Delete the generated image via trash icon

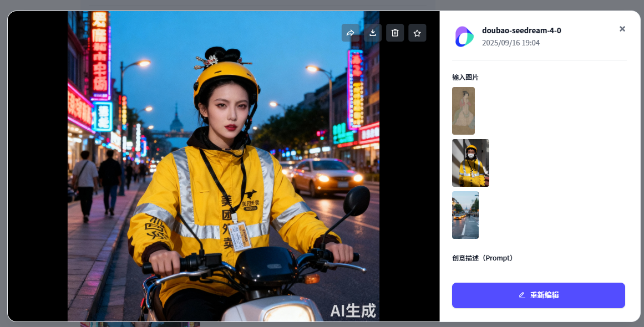pos(395,33)
